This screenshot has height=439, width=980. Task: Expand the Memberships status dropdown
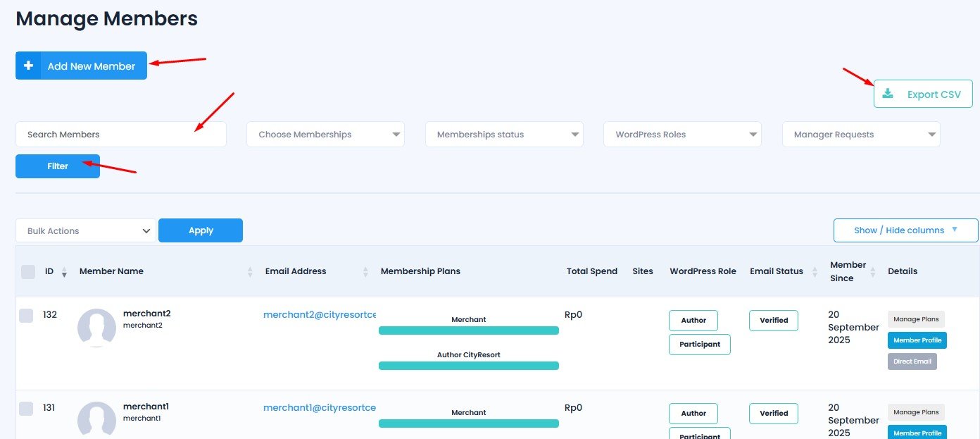504,135
